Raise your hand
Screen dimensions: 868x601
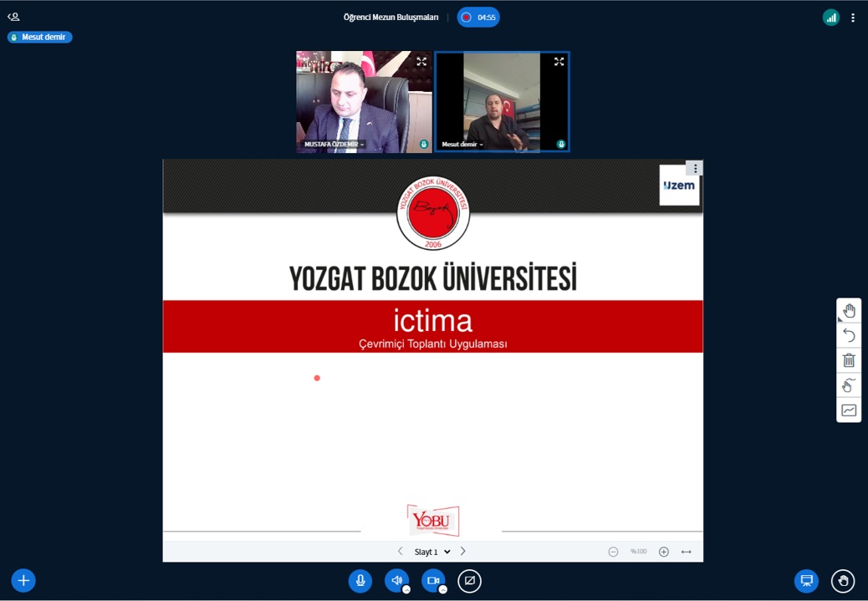[843, 581]
